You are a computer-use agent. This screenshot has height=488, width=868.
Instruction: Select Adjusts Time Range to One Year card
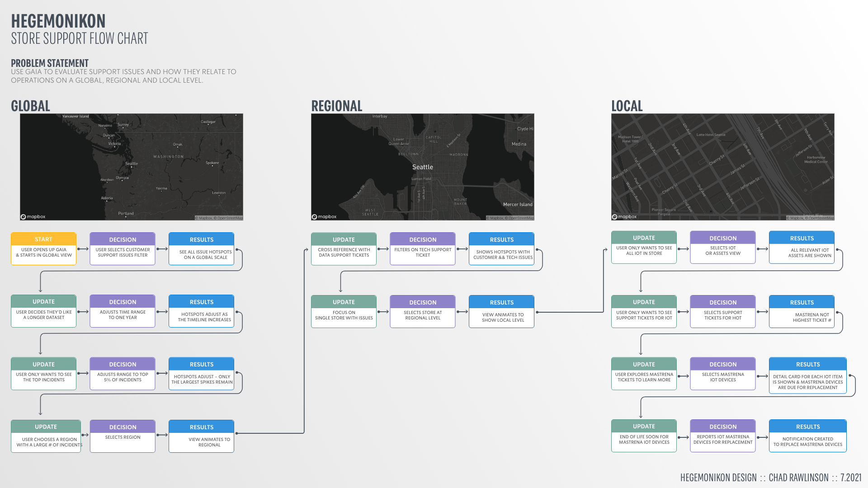tap(123, 311)
